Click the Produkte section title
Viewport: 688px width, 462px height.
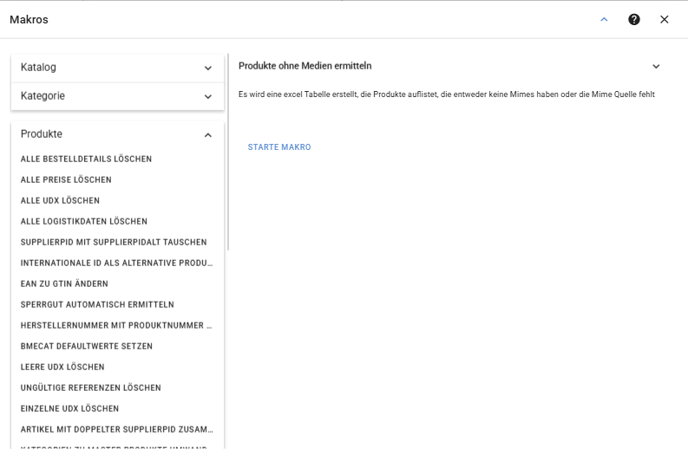click(41, 134)
